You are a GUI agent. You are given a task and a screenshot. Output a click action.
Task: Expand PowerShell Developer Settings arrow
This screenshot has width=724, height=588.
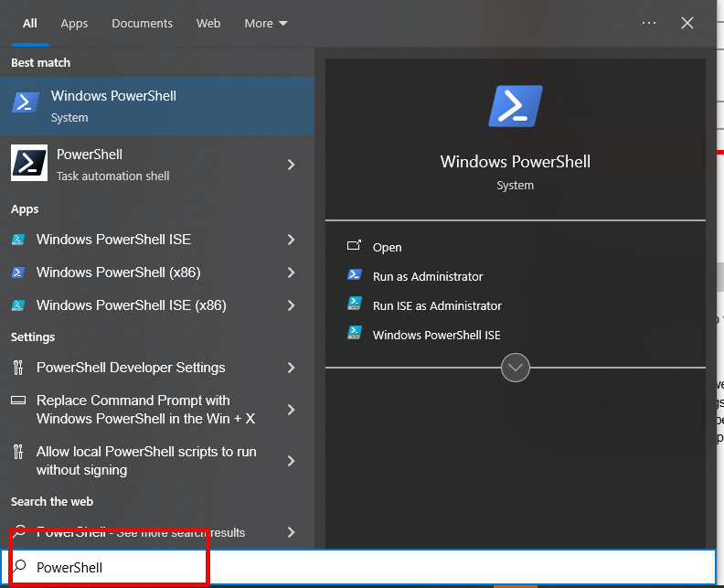click(291, 368)
